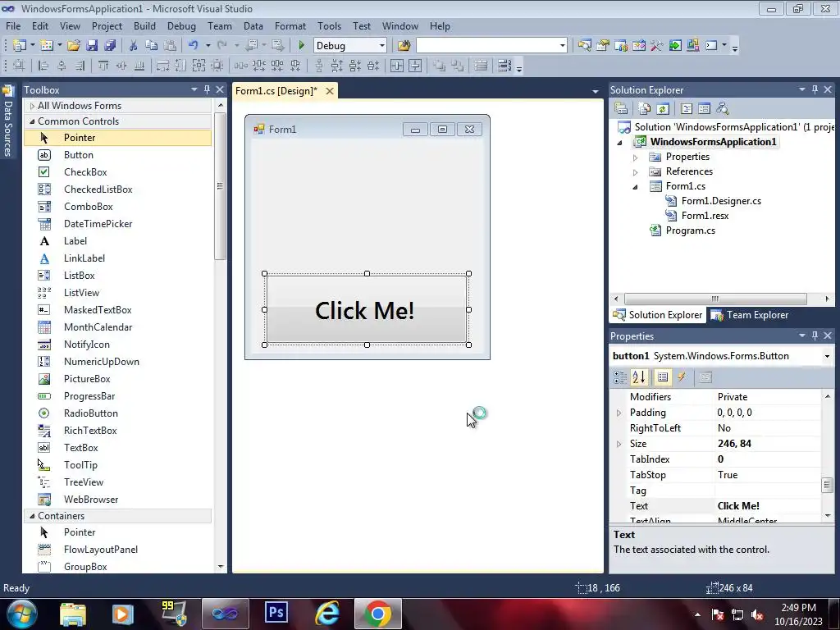Viewport: 840px width, 630px height.
Task: Open the Debug configuration dropdown
Action: 382,46
